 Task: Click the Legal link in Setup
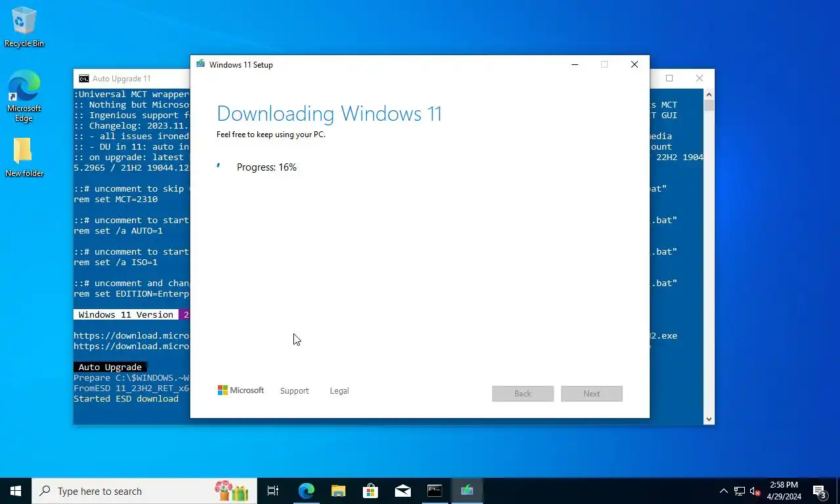[x=339, y=390]
